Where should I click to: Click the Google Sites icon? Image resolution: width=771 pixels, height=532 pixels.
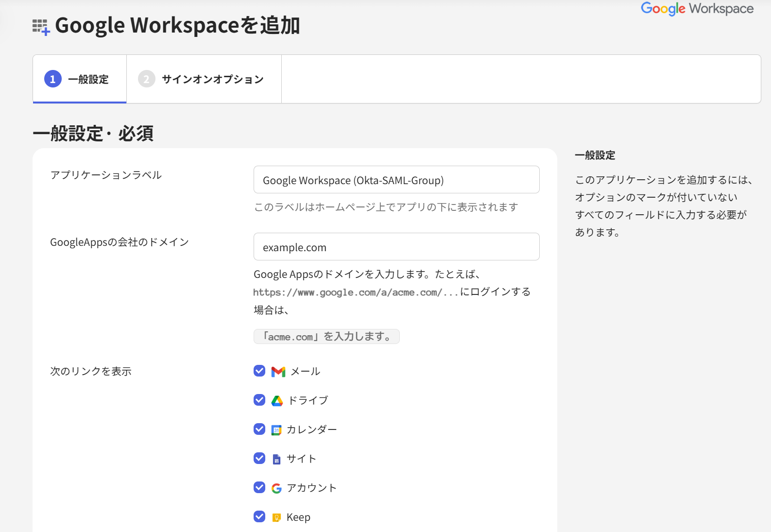click(276, 459)
